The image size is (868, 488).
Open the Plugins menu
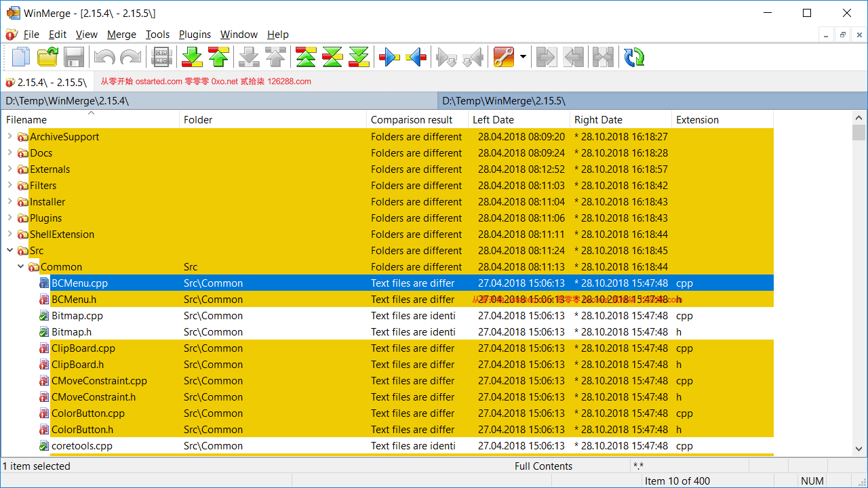[195, 35]
